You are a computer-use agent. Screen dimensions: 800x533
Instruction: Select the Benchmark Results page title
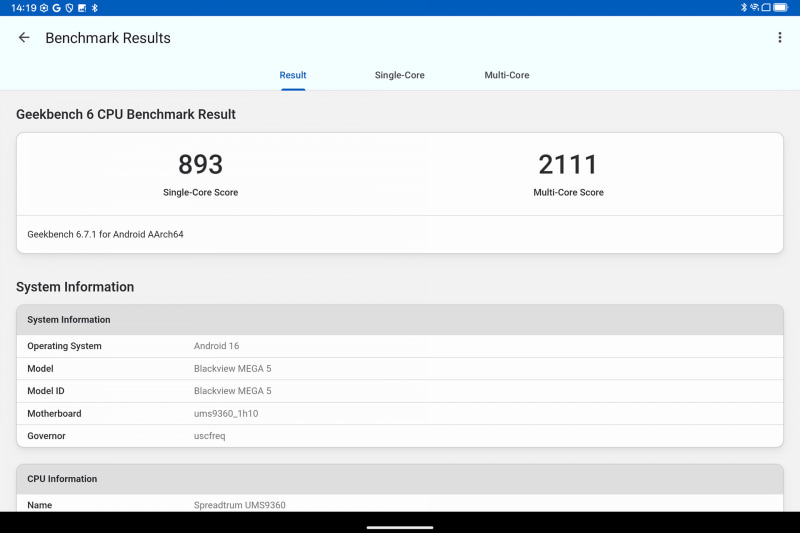point(108,38)
